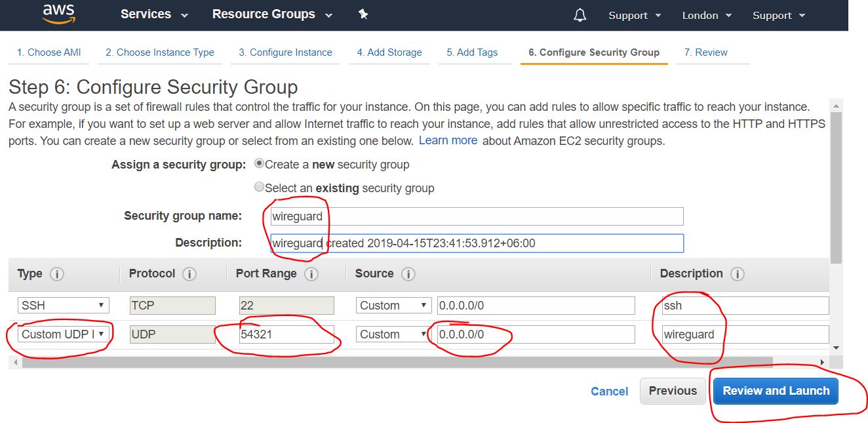Click the horizontal scrollbar under the rules table
The width and height of the screenshot is (868, 423).
393,363
